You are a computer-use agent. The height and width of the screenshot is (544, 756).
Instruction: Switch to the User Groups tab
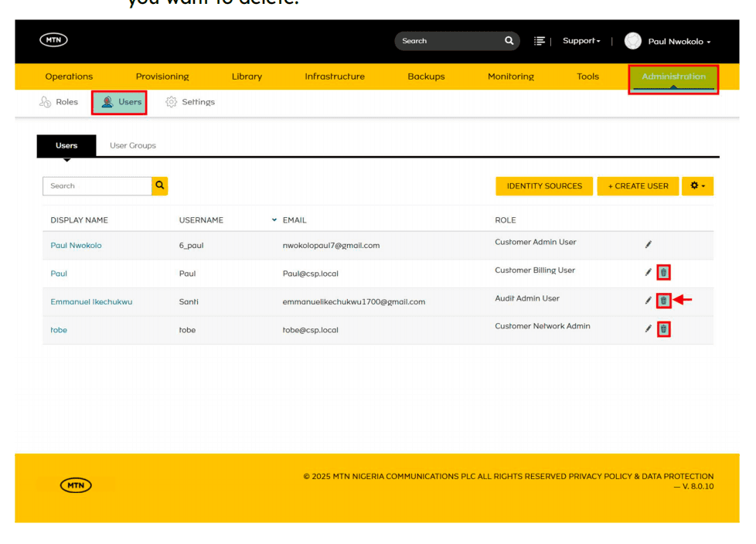tap(133, 145)
